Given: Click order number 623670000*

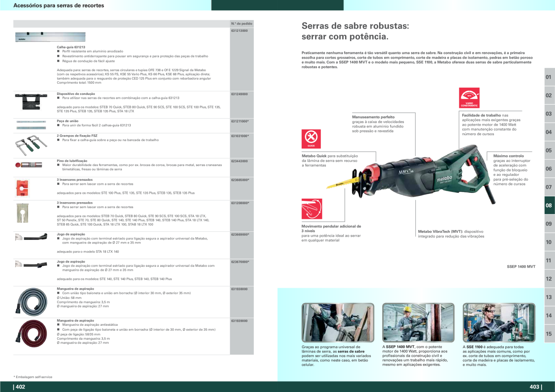Looking at the screenshot, I should coord(240,261).
